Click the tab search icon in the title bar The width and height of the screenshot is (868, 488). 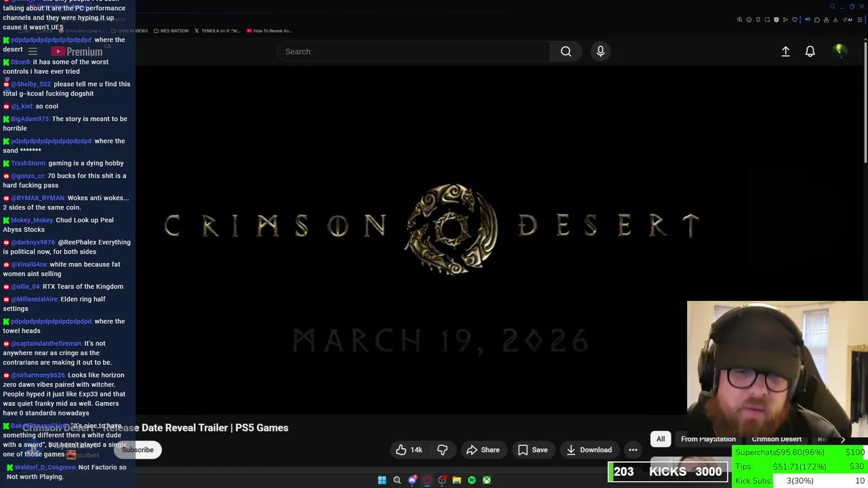click(x=832, y=7)
